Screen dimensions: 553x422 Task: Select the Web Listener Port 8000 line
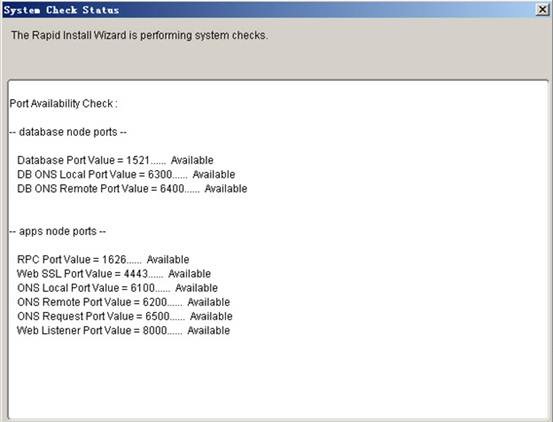pyautogui.click(x=123, y=330)
